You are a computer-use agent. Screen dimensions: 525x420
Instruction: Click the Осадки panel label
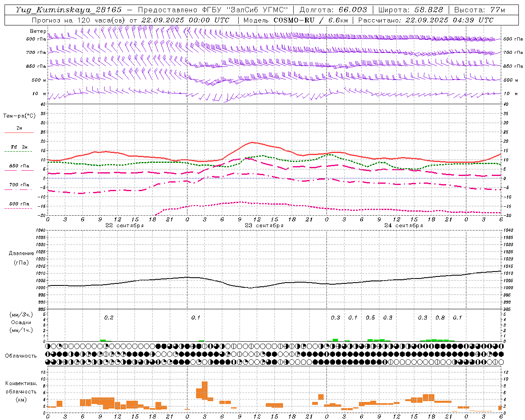tap(21, 322)
